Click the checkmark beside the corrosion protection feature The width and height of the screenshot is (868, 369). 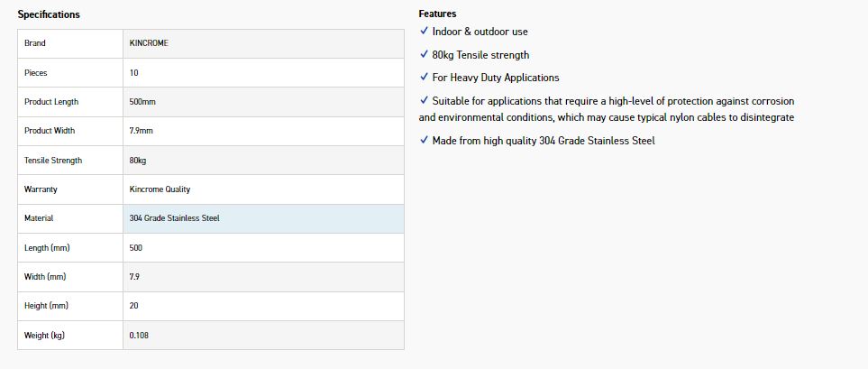[x=424, y=101]
